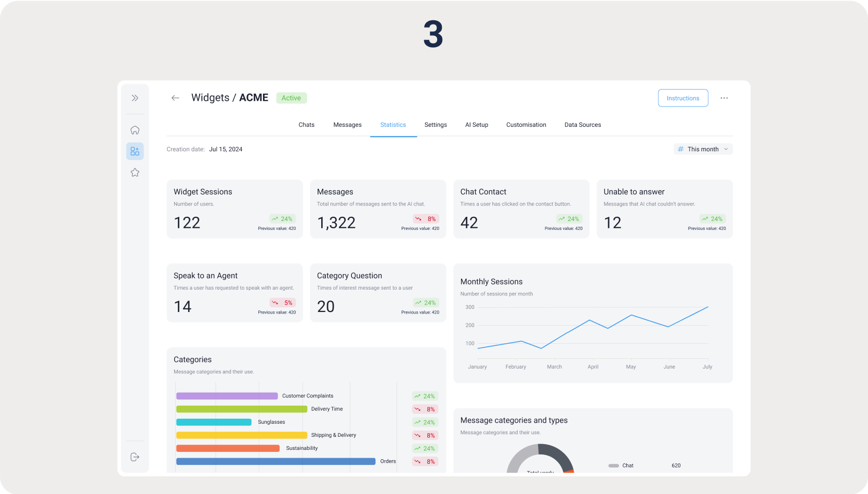
Task: Click the logout icon at sidebar bottom
Action: tap(135, 457)
